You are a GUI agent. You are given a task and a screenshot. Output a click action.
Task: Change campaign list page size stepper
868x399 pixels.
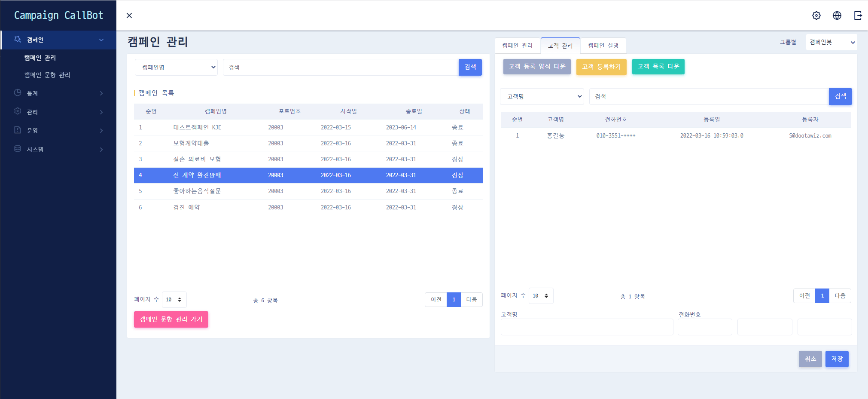[174, 300]
